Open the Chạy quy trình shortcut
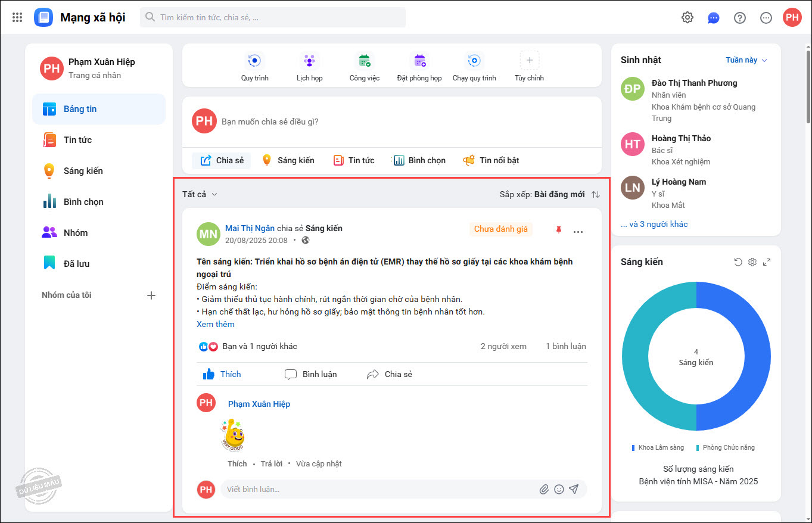 tap(474, 67)
